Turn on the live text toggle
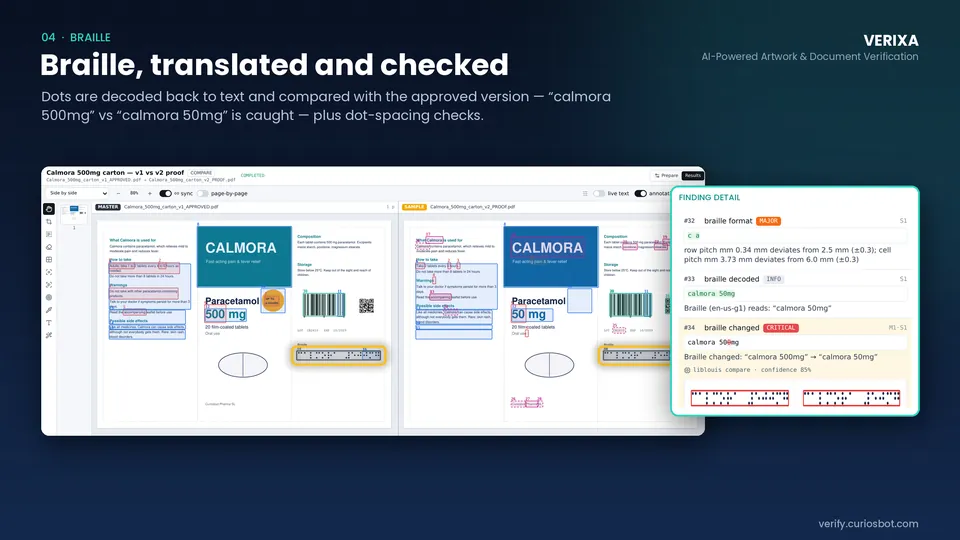The image size is (960, 540). click(x=599, y=193)
